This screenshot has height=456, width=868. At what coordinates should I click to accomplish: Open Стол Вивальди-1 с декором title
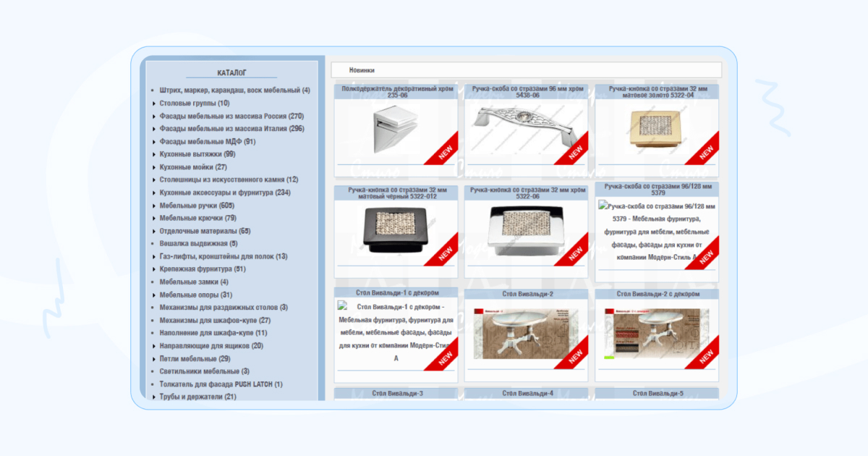pos(396,294)
